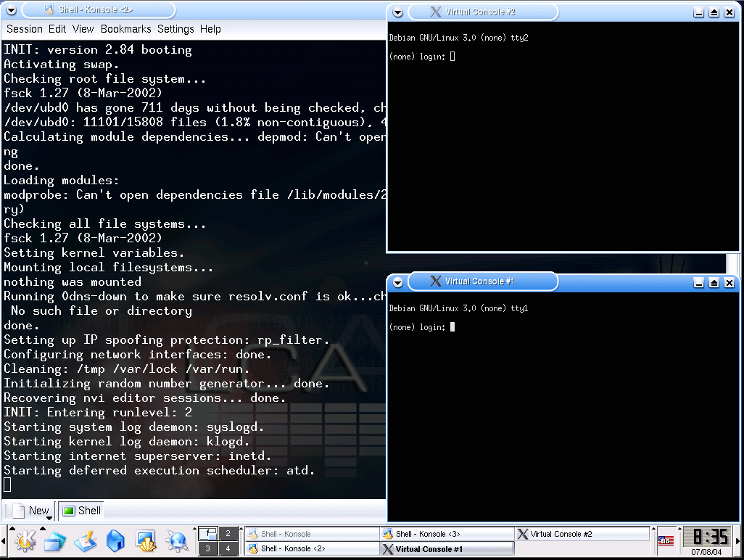Click the left panel hide arrow
The image size is (744, 560).
point(4,541)
